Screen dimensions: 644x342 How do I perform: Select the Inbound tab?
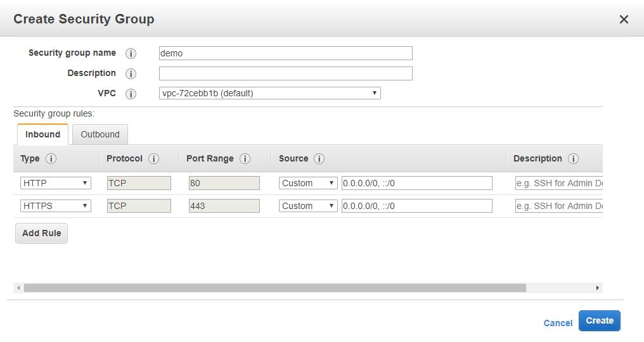pyautogui.click(x=42, y=134)
